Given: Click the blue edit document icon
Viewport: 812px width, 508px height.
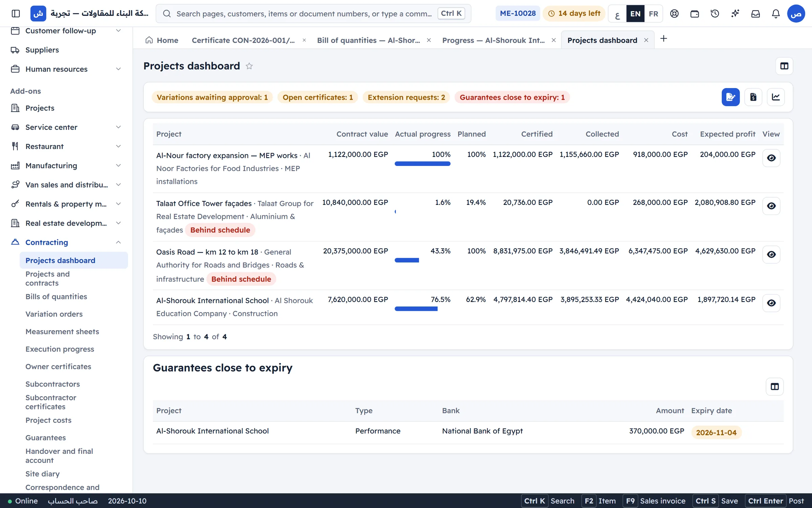Looking at the screenshot, I should point(730,97).
